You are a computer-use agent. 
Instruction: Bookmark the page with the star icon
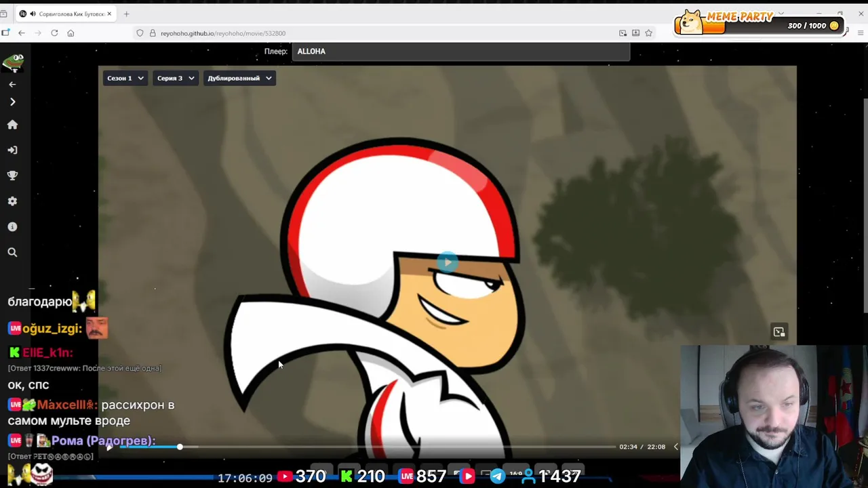pyautogui.click(x=648, y=33)
